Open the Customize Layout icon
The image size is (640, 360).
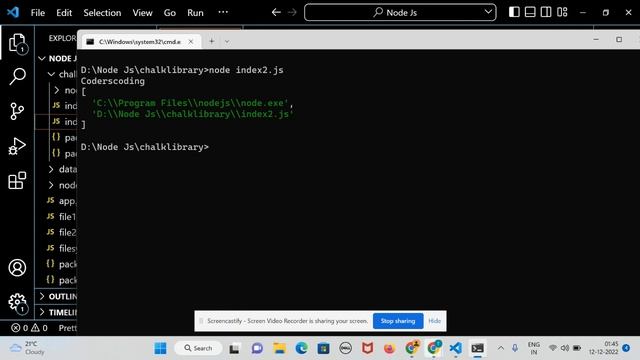click(x=562, y=12)
